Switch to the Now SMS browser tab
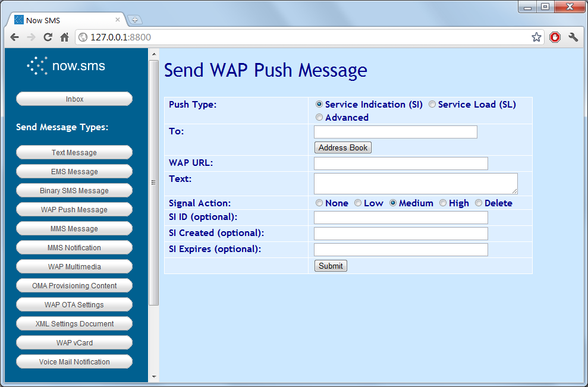 65,18
